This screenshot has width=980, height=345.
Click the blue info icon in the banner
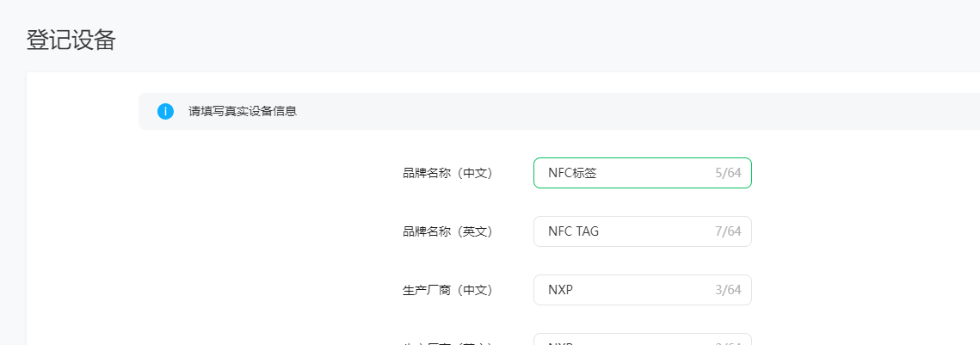[x=165, y=112]
